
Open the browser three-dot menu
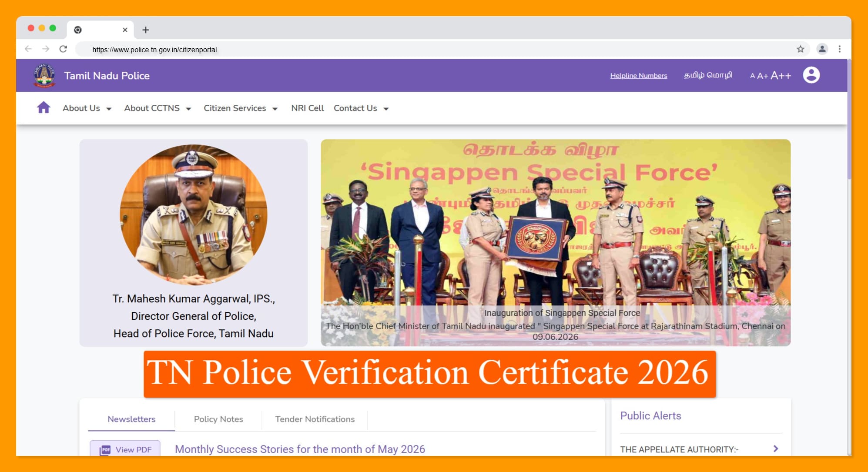pyautogui.click(x=840, y=49)
